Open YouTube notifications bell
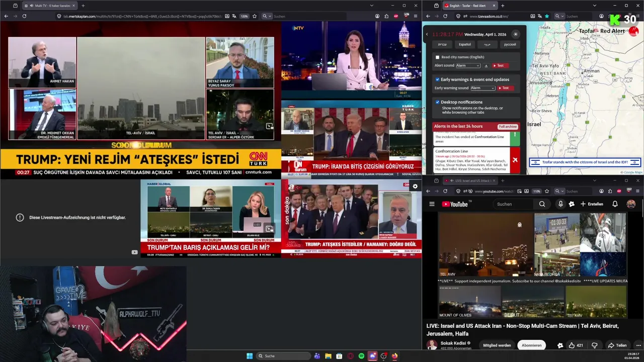 coord(615,204)
